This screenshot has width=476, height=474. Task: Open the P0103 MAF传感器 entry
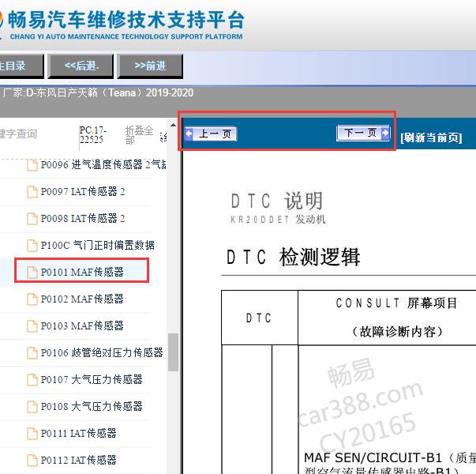pyautogui.click(x=82, y=325)
